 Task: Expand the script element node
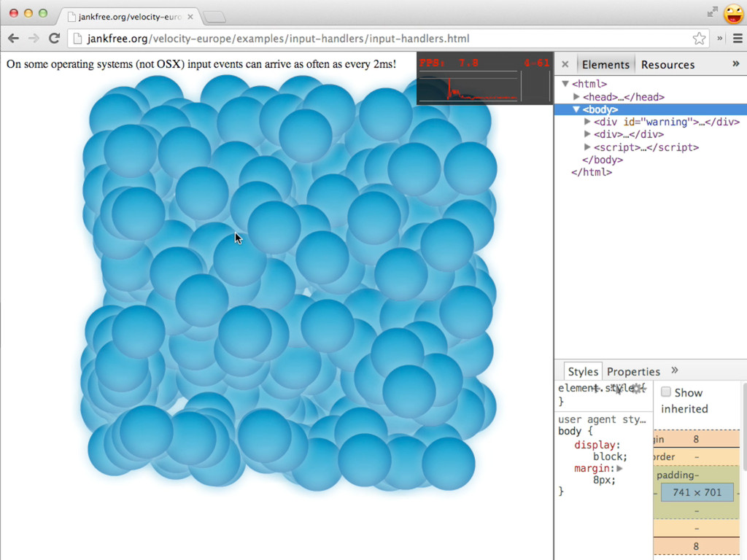587,147
